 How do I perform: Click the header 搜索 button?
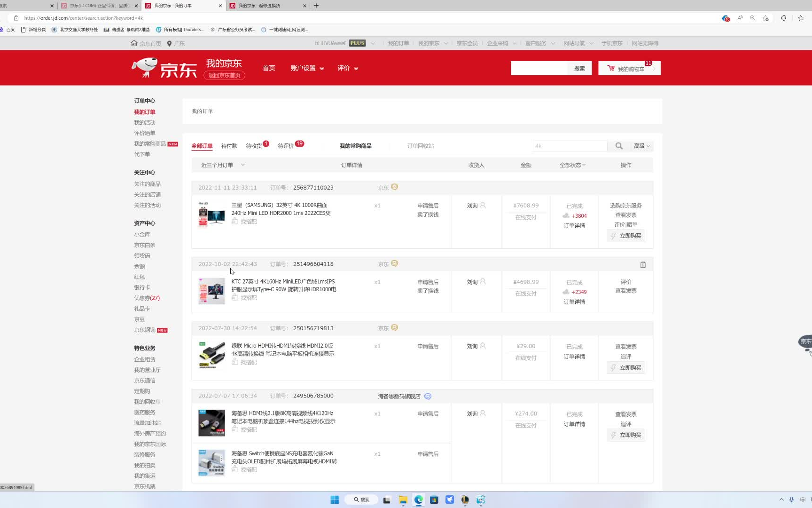point(579,68)
